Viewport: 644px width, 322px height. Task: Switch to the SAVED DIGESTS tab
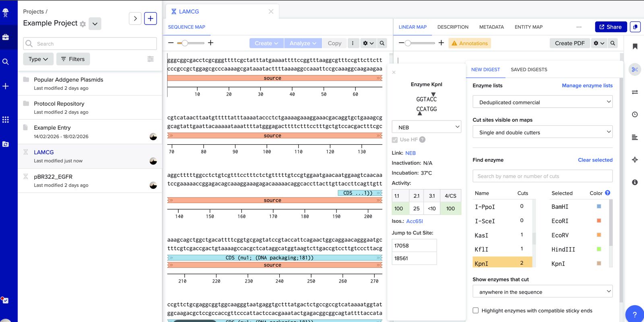point(529,70)
